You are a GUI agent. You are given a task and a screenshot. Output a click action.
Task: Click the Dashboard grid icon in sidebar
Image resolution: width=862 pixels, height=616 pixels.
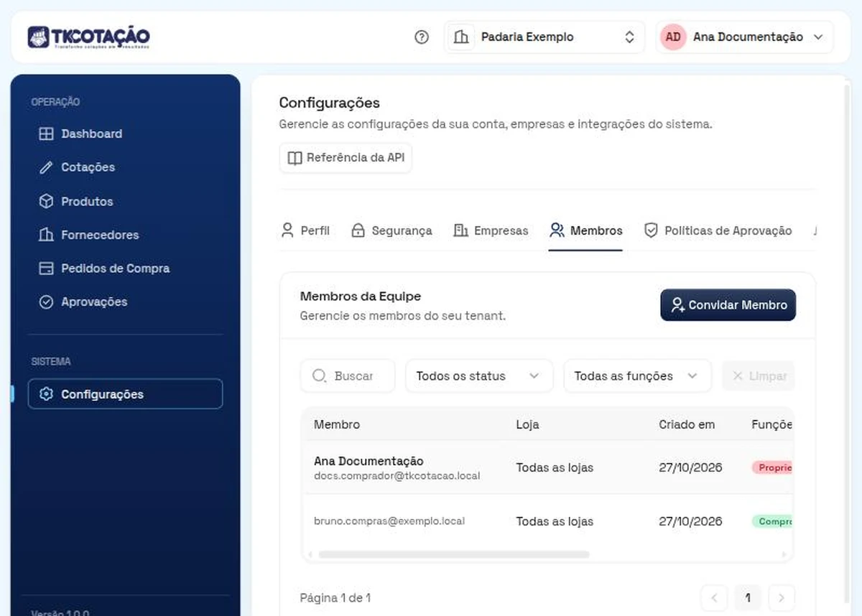(46, 134)
